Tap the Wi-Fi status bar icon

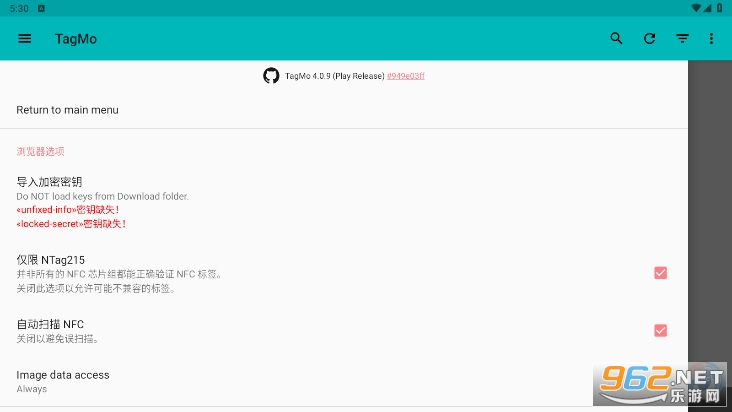[696, 8]
